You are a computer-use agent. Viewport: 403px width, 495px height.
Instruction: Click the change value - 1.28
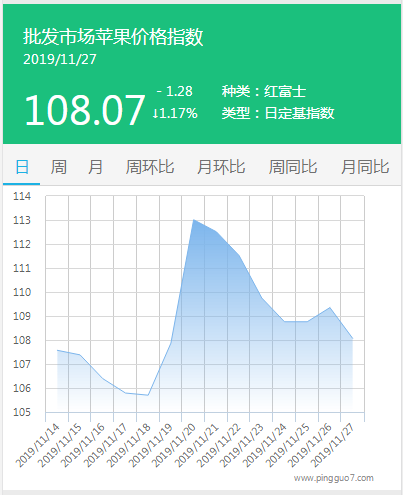point(175,91)
